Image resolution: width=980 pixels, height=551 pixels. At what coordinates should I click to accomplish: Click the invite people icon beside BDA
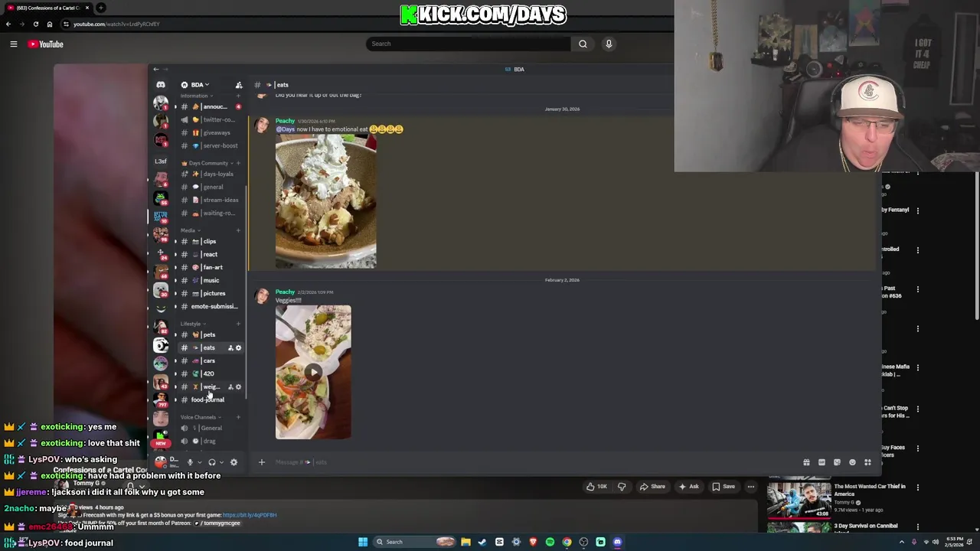(239, 85)
